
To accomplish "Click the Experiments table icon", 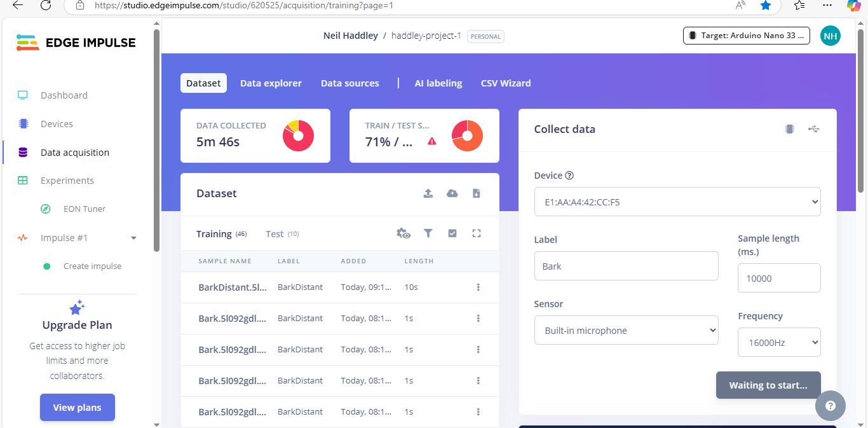I will point(23,181).
